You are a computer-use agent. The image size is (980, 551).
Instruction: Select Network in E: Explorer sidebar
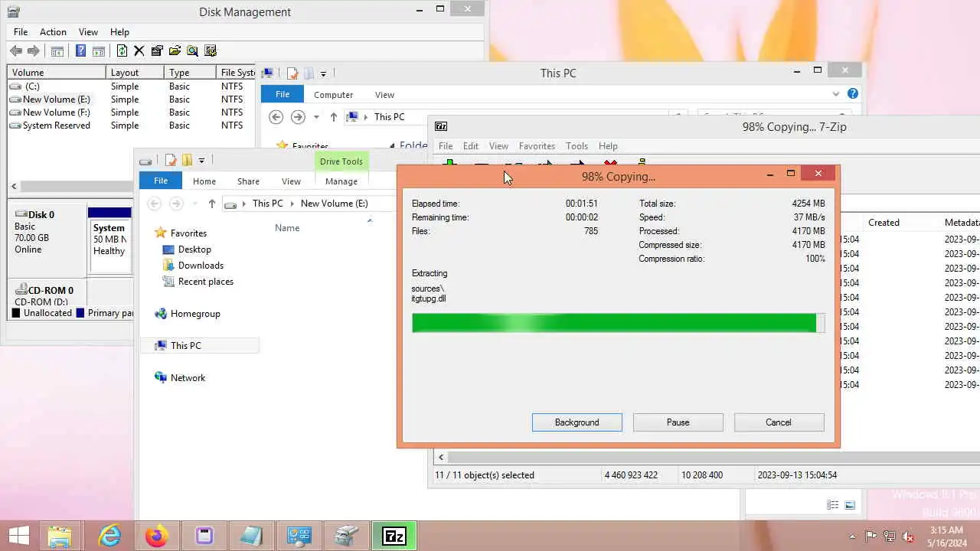click(x=188, y=378)
